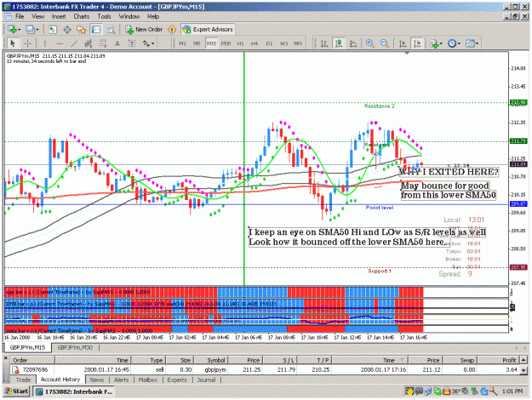
Task: Click the Profiles icon in toolbar
Action: [30, 30]
